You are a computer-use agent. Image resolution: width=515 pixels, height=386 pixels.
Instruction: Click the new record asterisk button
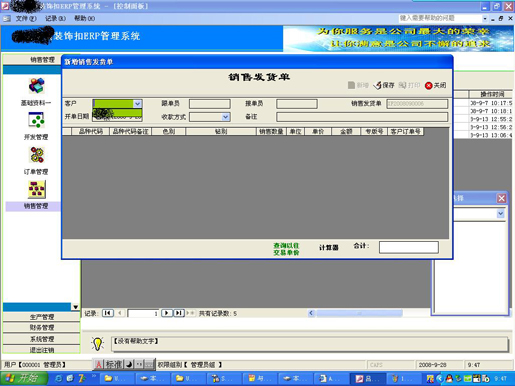pyautogui.click(x=191, y=313)
